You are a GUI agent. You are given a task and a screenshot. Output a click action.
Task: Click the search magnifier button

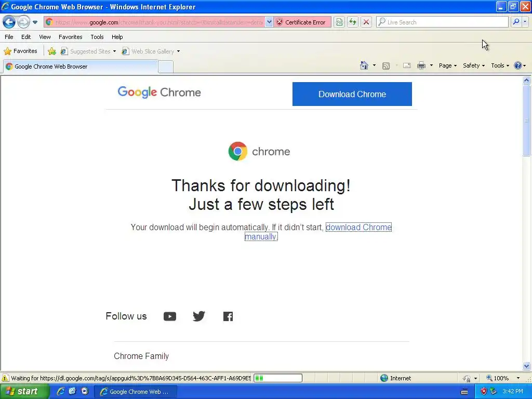click(516, 22)
